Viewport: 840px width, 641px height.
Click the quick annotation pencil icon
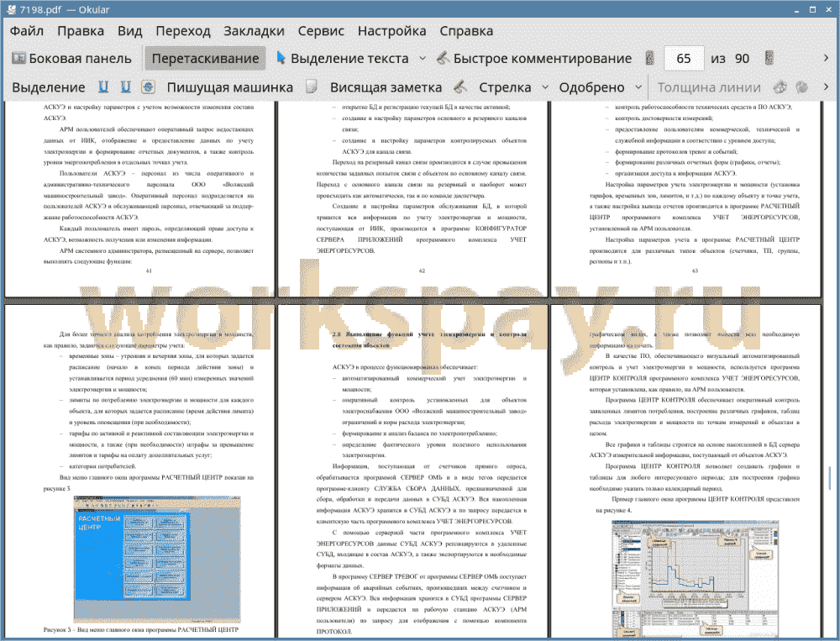pos(443,58)
